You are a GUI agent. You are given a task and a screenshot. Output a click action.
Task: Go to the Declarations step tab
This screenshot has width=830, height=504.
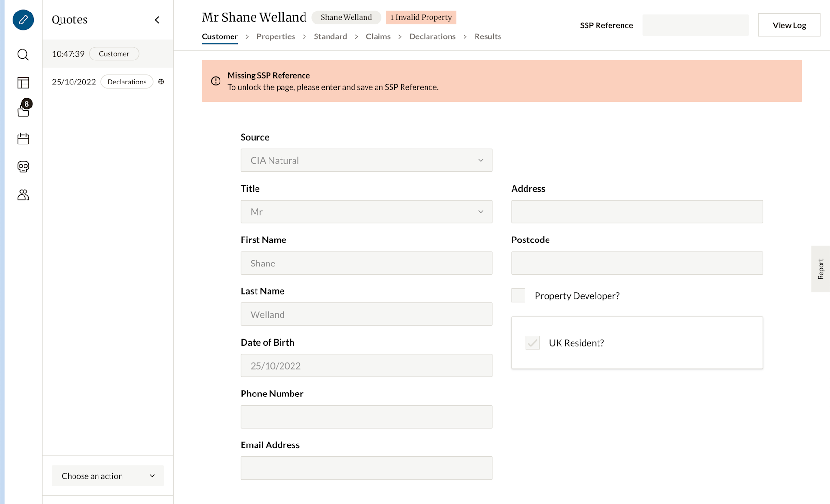coord(432,36)
